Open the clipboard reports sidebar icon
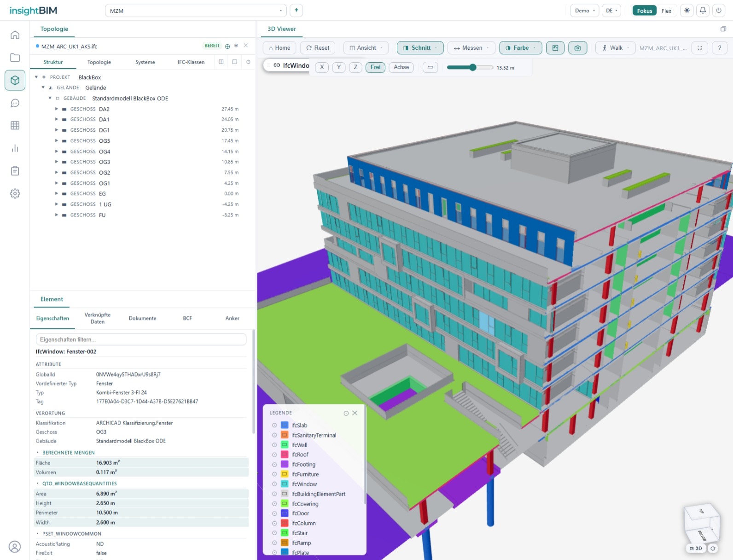This screenshot has width=733, height=560. pos(15,171)
